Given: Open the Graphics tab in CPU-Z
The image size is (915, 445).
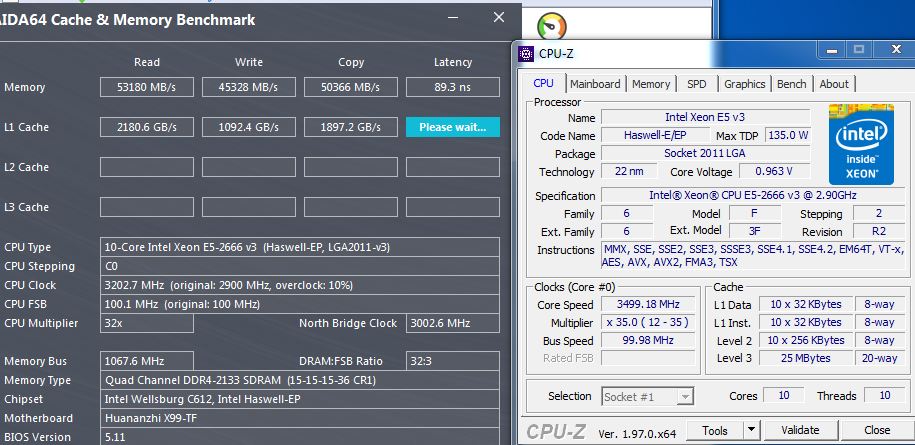Looking at the screenshot, I should (745, 84).
